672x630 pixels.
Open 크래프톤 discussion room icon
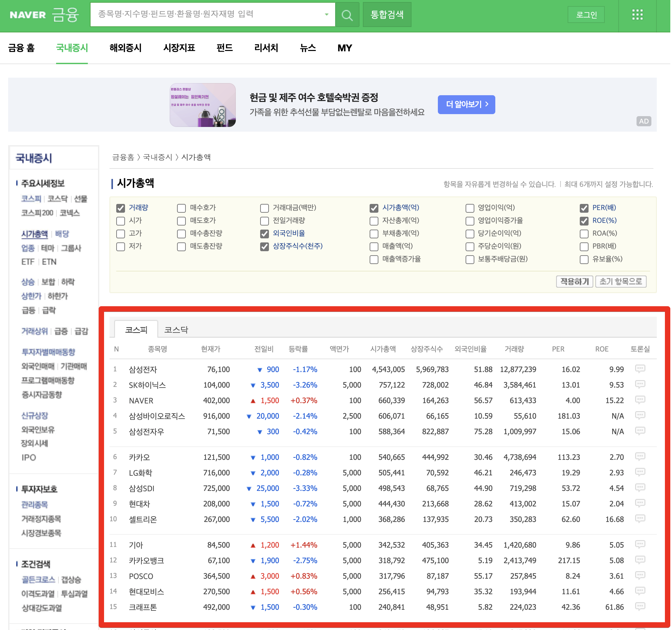point(640,607)
